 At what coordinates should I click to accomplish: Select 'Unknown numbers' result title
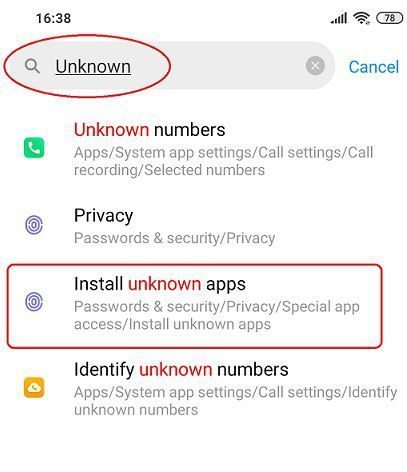pos(149,129)
